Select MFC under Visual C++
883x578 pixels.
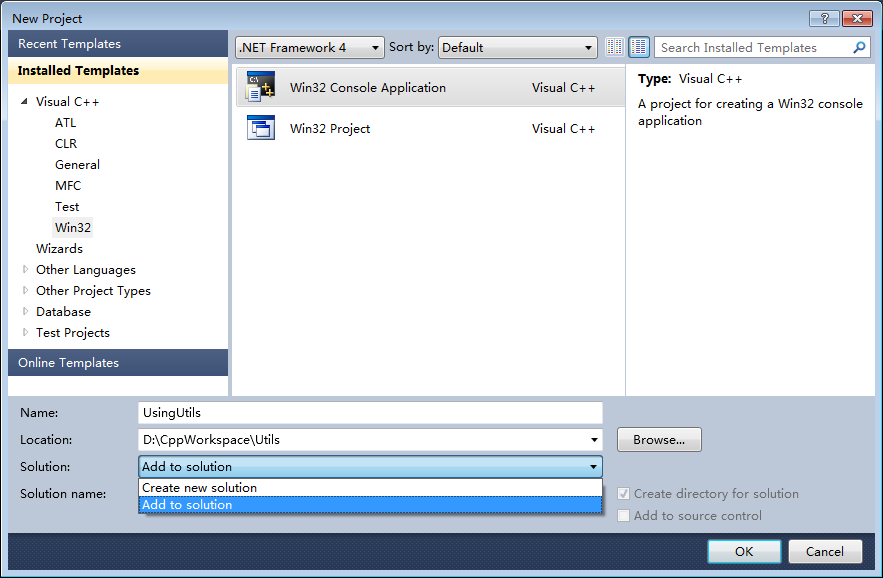pos(68,185)
